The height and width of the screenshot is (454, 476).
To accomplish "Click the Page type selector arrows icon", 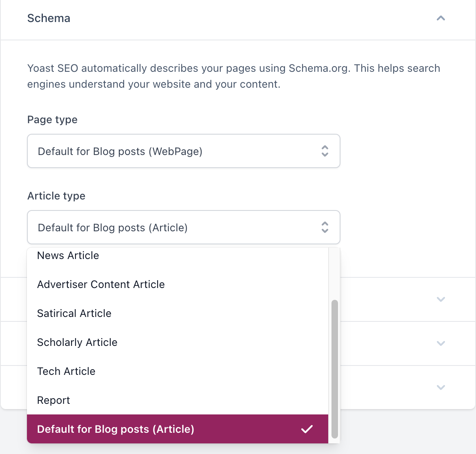I will tap(325, 151).
